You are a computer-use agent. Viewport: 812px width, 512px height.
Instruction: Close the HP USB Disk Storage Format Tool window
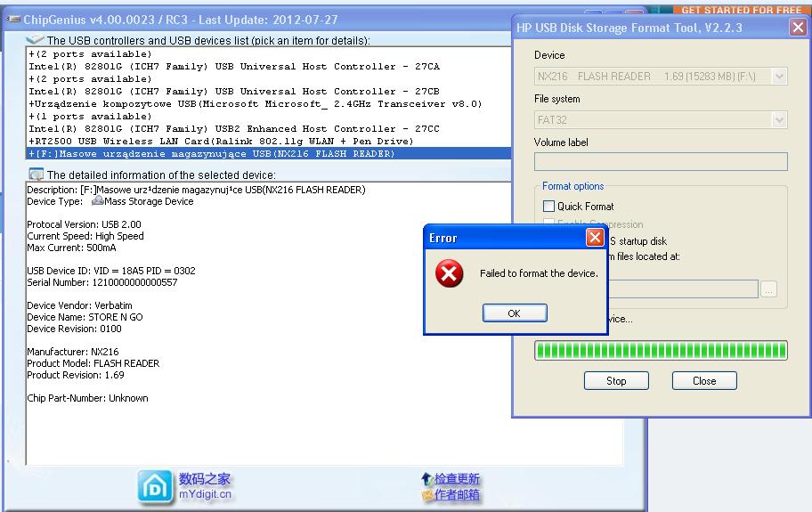pyautogui.click(x=798, y=27)
